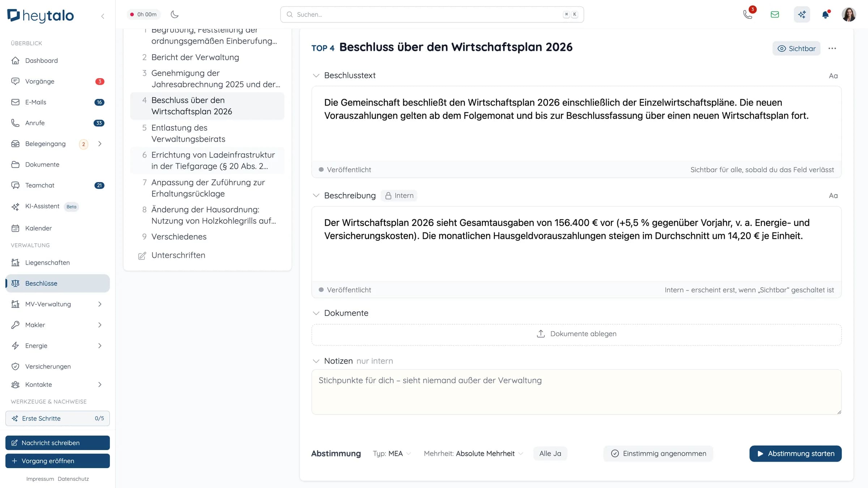Open notifications bell

pyautogui.click(x=825, y=14)
